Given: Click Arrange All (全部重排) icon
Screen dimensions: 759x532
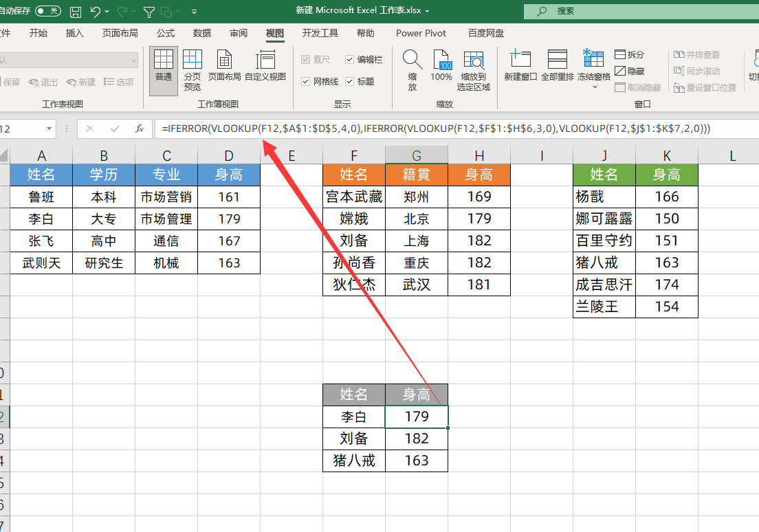Looking at the screenshot, I should point(557,66).
